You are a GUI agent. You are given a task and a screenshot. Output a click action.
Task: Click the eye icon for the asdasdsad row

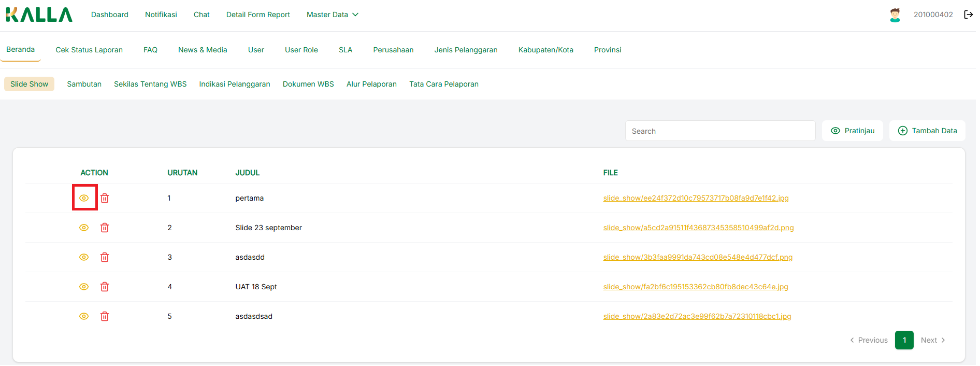(x=84, y=316)
